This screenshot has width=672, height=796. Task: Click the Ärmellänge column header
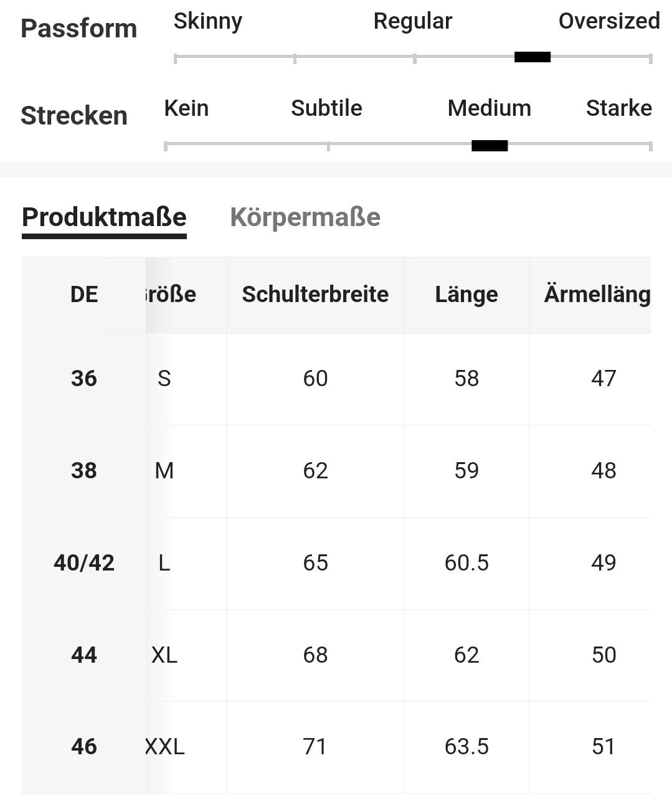597,294
